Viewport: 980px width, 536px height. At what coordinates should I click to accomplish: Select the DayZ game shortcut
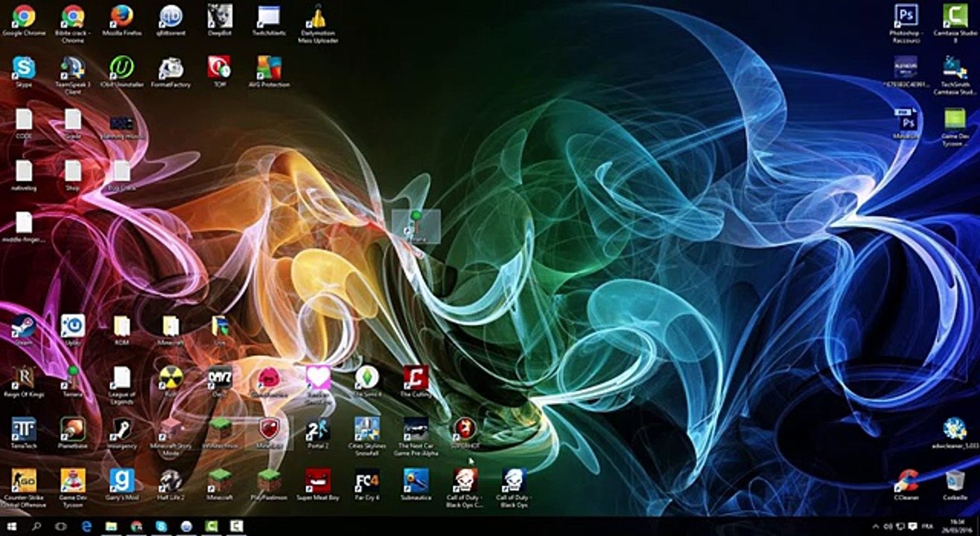[x=220, y=382]
